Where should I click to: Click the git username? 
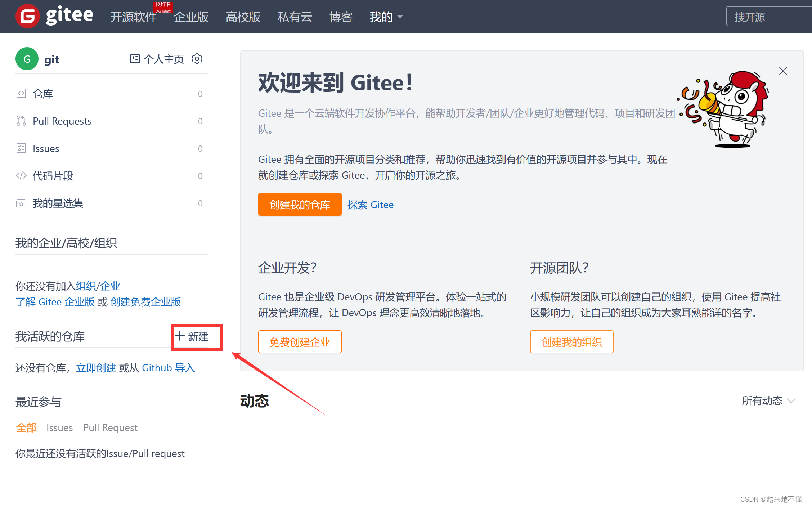[x=51, y=59]
